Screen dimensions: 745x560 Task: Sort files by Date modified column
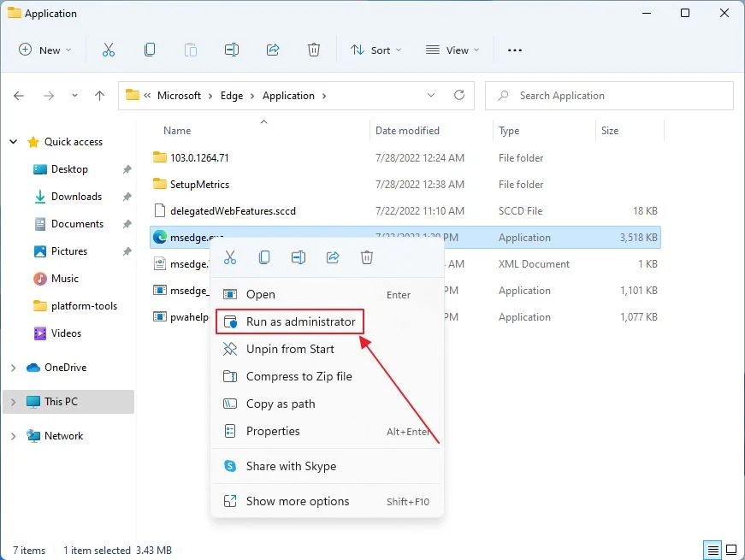[x=407, y=131]
